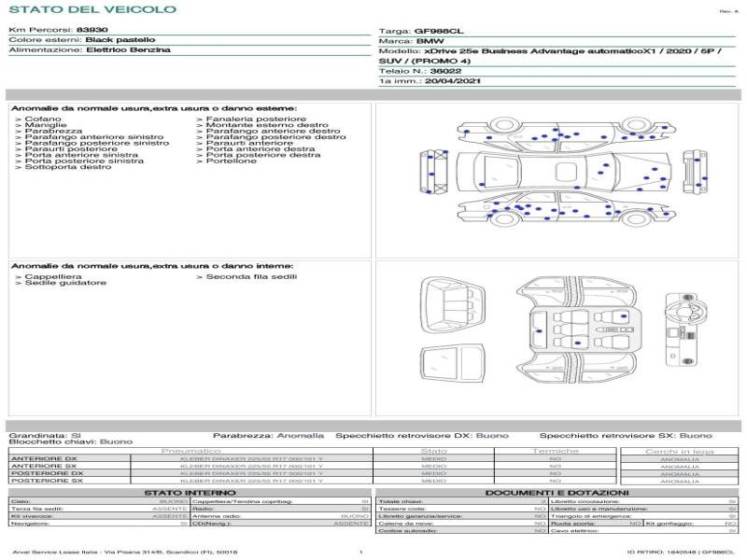Image resolution: width=747 pixels, height=560 pixels.
Task: Select the license plate GF988CL after Targa
Action: click(438, 31)
